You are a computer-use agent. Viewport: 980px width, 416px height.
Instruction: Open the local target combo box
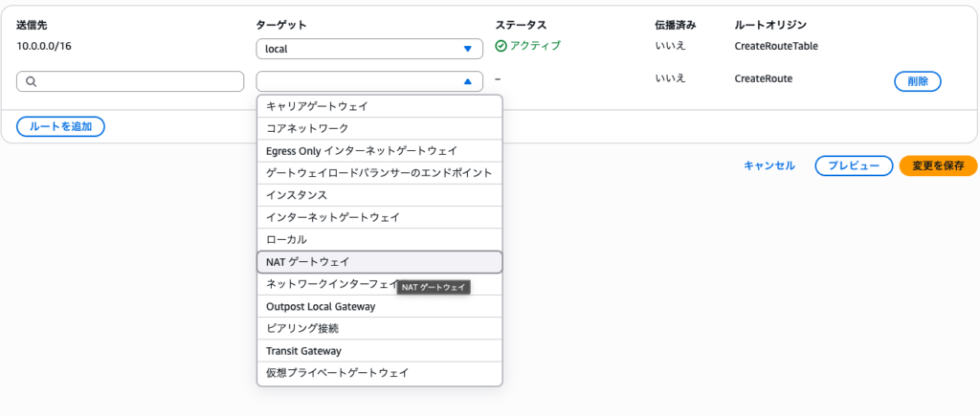pyautogui.click(x=368, y=49)
